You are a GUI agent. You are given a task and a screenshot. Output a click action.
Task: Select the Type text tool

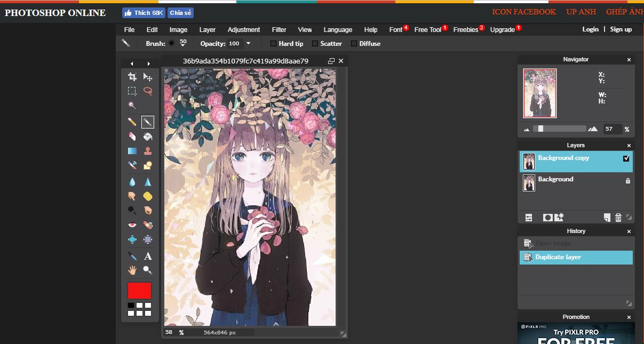coord(148,257)
